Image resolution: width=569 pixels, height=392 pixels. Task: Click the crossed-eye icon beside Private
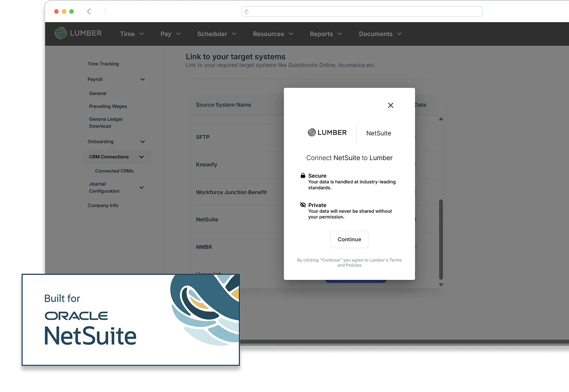click(x=303, y=204)
